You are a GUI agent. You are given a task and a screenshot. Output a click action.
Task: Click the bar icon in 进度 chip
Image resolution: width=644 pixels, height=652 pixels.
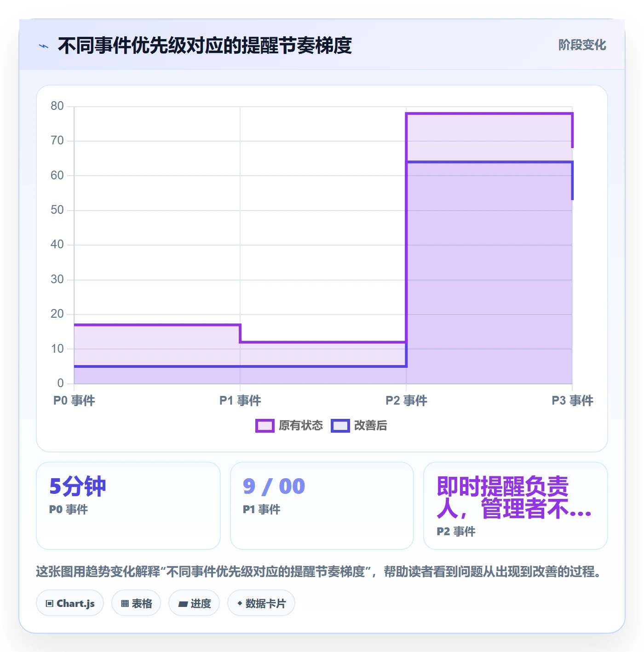tap(183, 604)
